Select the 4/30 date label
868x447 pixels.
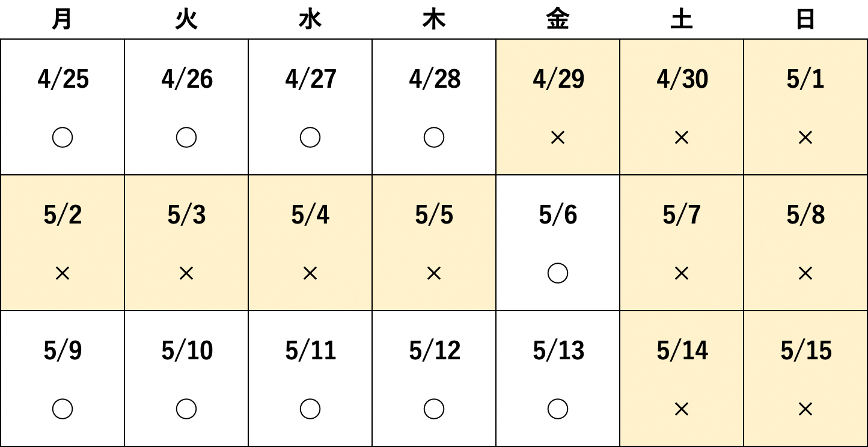click(x=682, y=79)
